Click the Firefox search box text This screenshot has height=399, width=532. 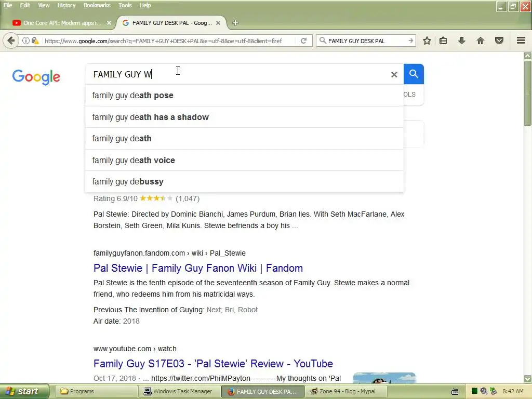356,41
